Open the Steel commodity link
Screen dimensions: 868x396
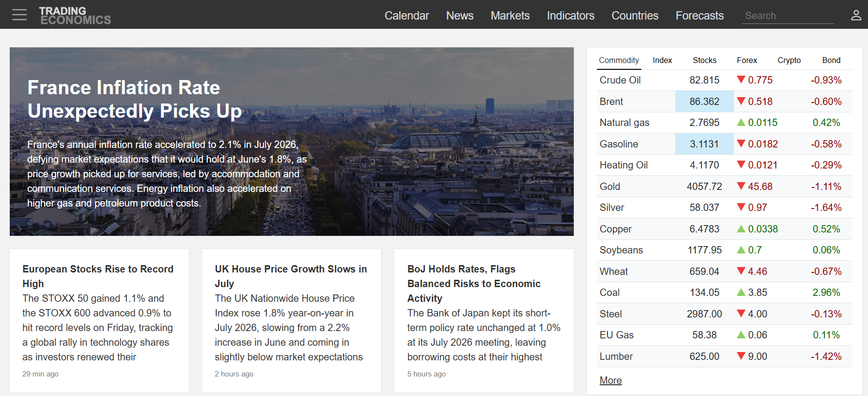point(610,314)
